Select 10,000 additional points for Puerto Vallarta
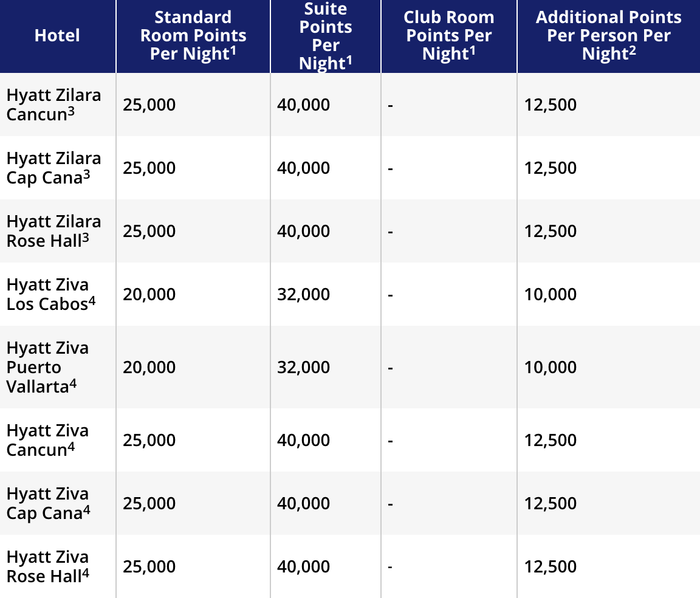Viewport: 700px width, 598px height. [551, 368]
